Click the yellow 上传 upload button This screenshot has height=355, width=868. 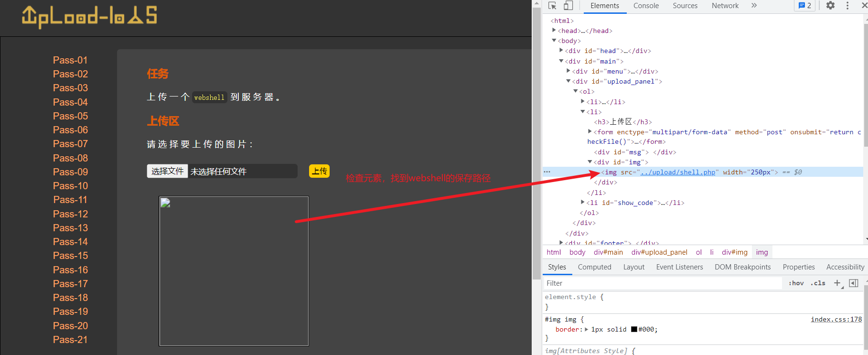[320, 171]
